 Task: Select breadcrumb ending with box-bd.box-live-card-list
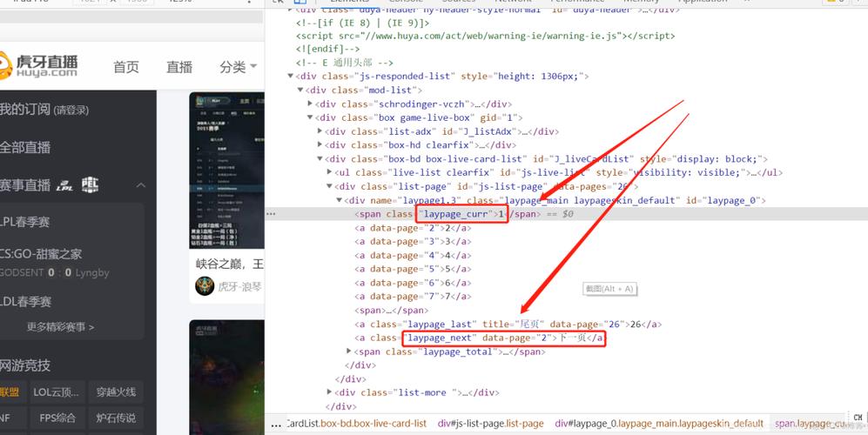pyautogui.click(x=356, y=424)
